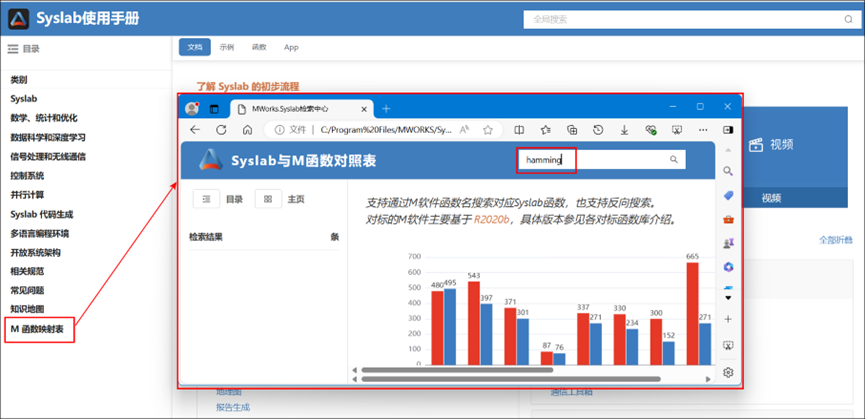Click the chart horizontal scrollbar
865x419 pixels.
(x=457, y=370)
